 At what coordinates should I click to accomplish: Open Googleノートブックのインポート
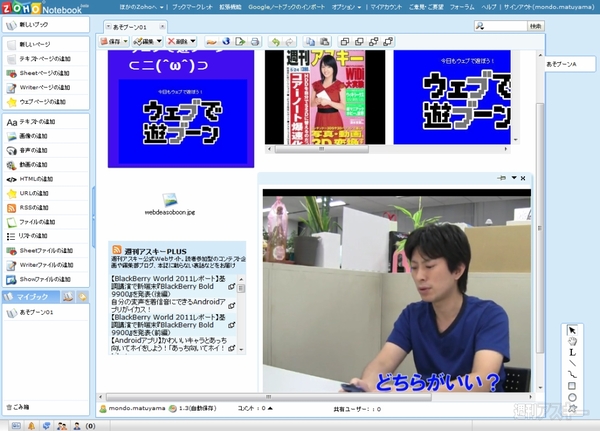[x=286, y=7]
